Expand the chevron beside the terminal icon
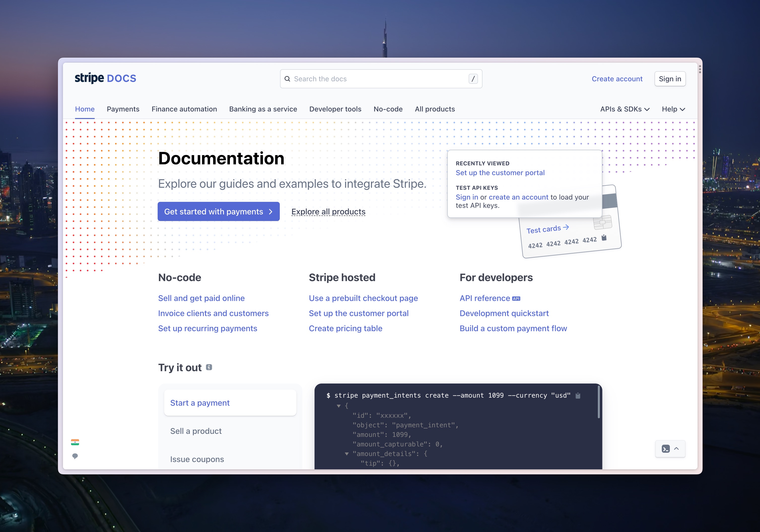Screen dimensions: 760x532 click(677, 449)
